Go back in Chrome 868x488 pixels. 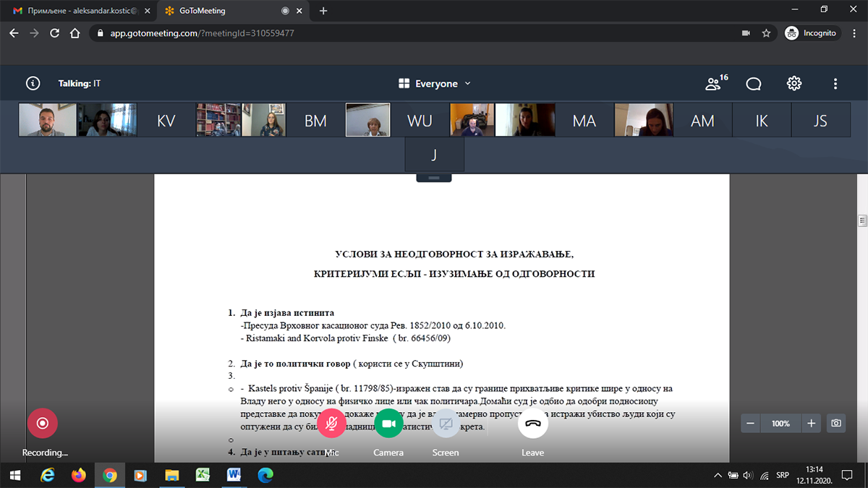14,33
